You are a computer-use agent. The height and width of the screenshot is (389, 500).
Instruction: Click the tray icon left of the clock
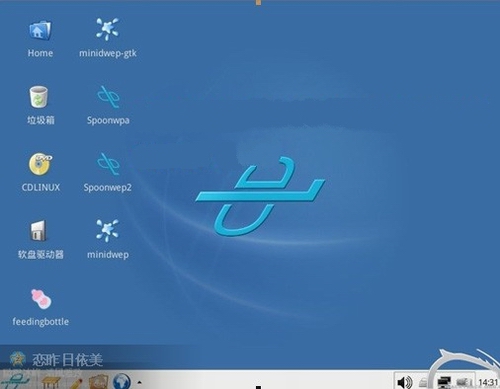click(464, 382)
